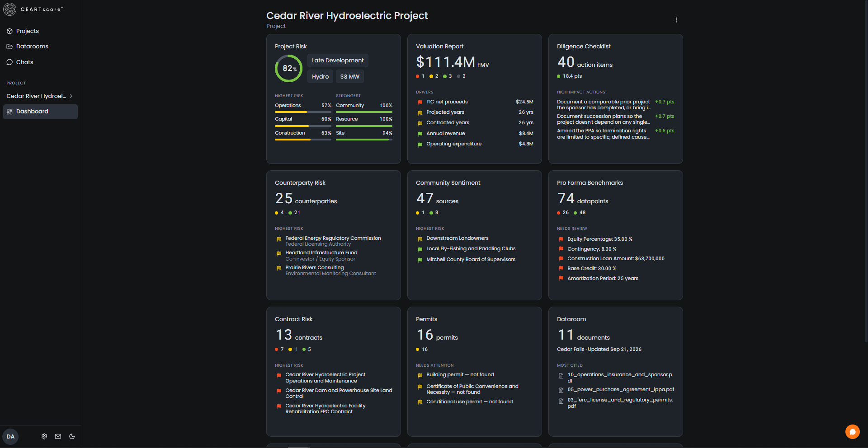Click the Projects cube icon in sidebar

coord(9,31)
